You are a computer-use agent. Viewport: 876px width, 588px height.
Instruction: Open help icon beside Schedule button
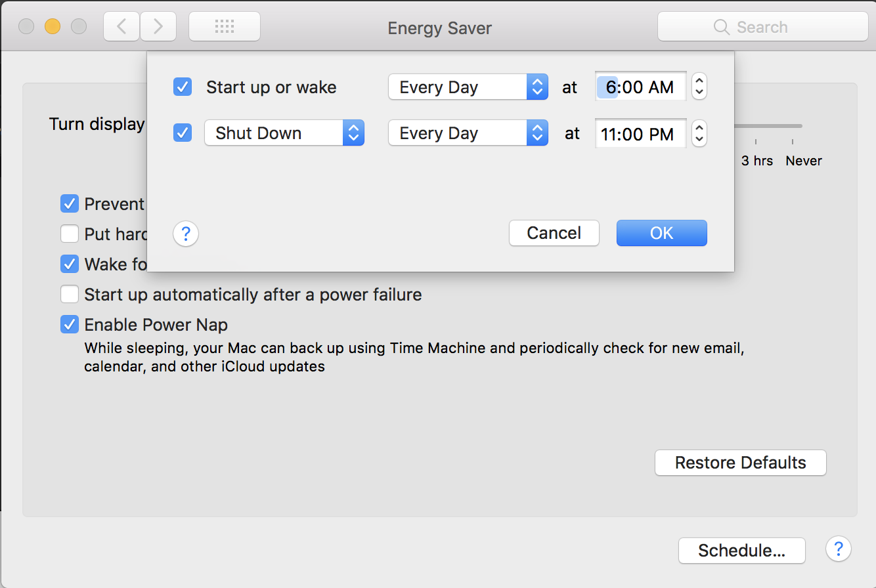pyautogui.click(x=839, y=549)
